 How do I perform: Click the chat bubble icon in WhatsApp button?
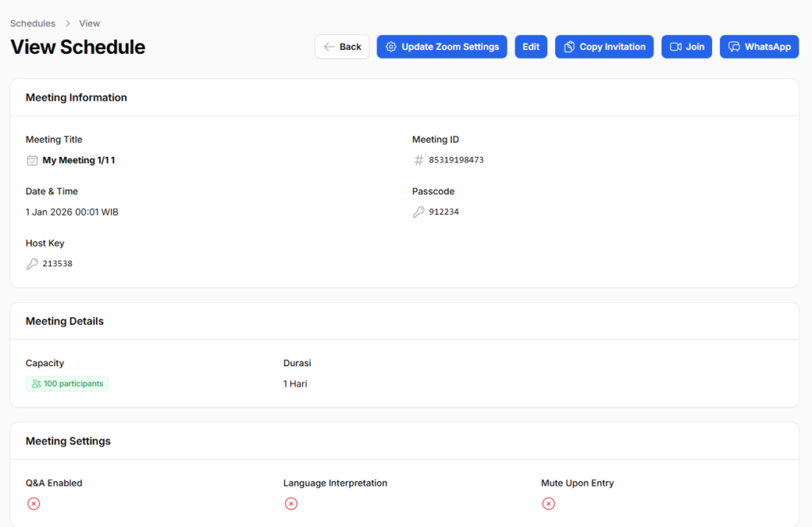point(734,47)
